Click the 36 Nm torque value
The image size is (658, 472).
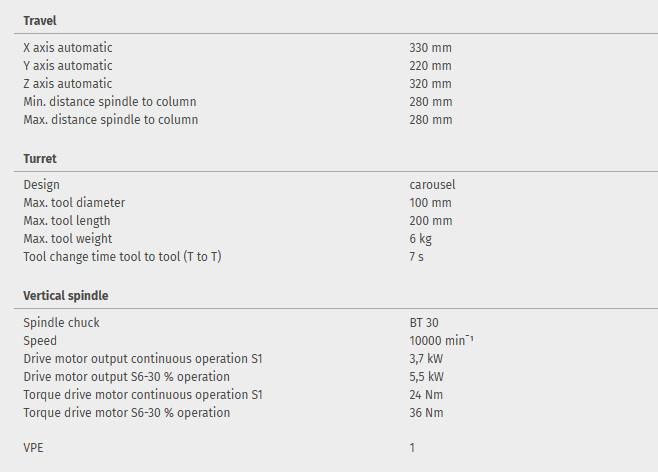tap(426, 412)
